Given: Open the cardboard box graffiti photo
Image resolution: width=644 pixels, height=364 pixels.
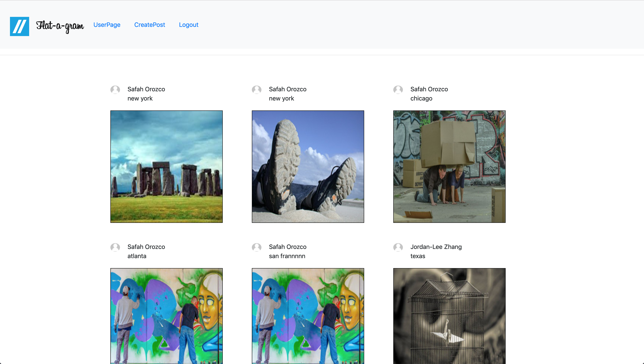Looking at the screenshot, I should (x=449, y=167).
